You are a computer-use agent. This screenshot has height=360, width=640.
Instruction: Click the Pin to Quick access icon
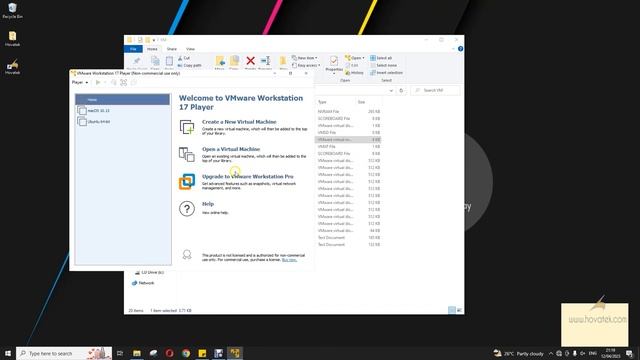pyautogui.click(x=137, y=61)
